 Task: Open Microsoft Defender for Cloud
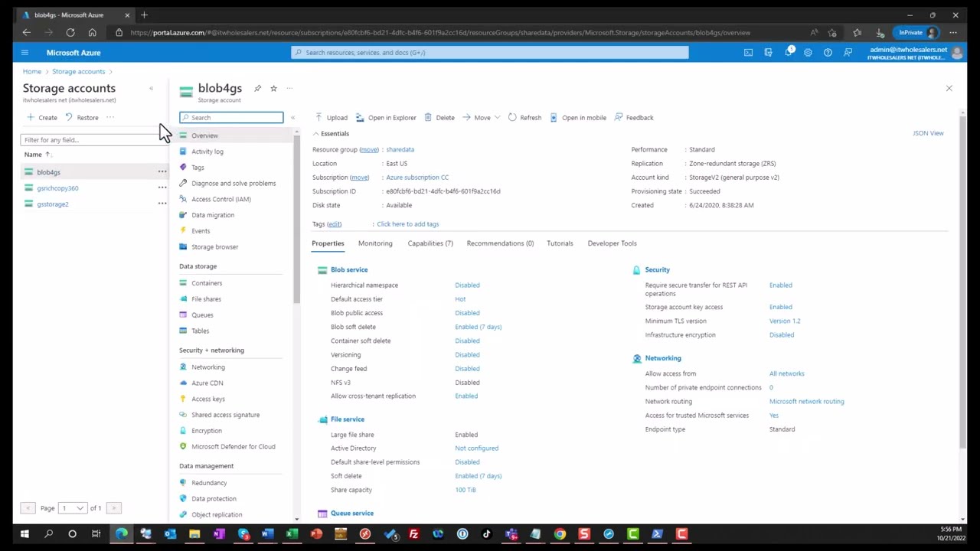point(233,447)
